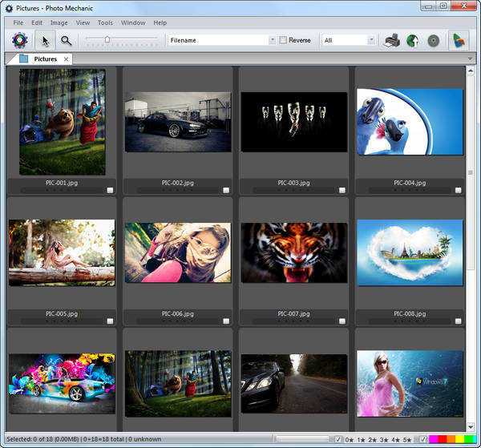Click the disc burn icon
Viewport: 481px width, 448px height.
(433, 40)
